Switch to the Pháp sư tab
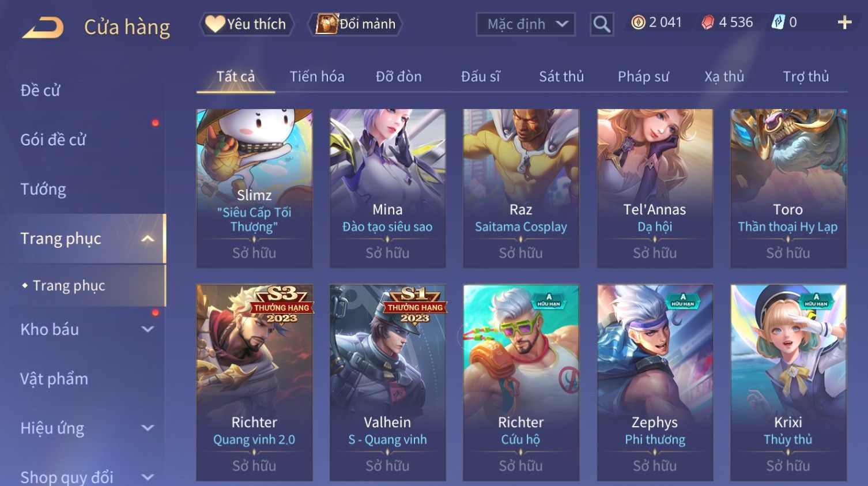The height and width of the screenshot is (486, 868). point(643,77)
